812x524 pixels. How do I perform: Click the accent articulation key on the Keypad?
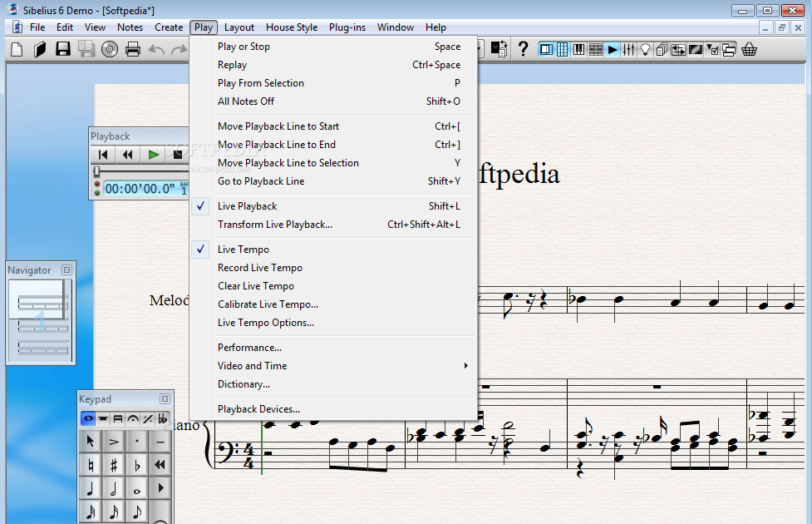click(x=114, y=442)
